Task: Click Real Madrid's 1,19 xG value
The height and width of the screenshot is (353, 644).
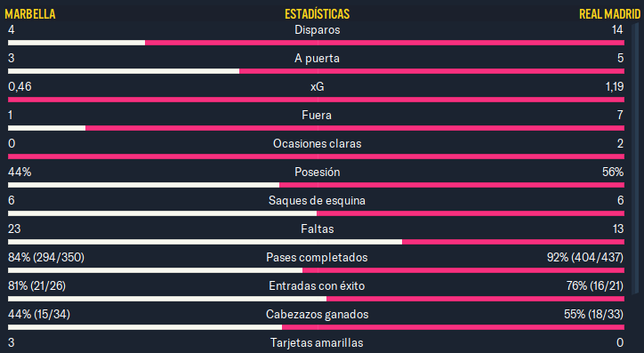Action: click(615, 86)
